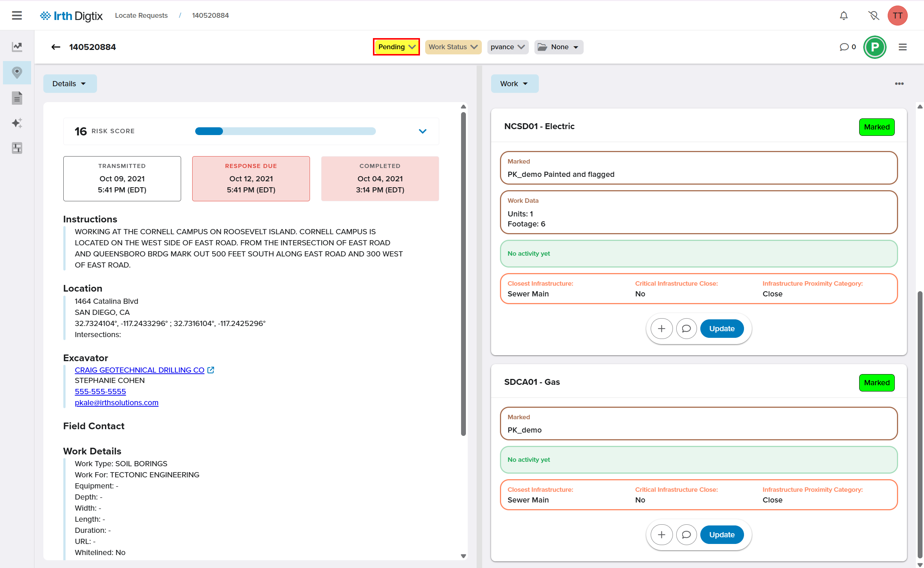Viewport: 924px width, 568px height.
Task: Click the sparkle AI sidebar icon
Action: coord(17,123)
